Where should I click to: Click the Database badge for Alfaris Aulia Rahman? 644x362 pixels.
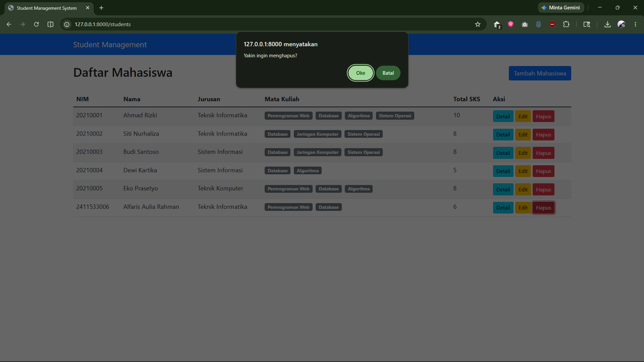[x=328, y=207]
